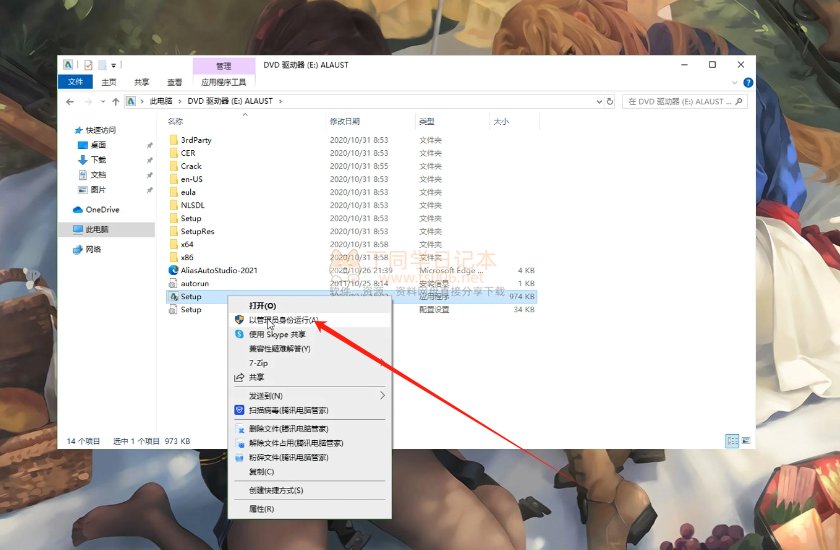Expand the address bar history dropdown

[x=599, y=101]
